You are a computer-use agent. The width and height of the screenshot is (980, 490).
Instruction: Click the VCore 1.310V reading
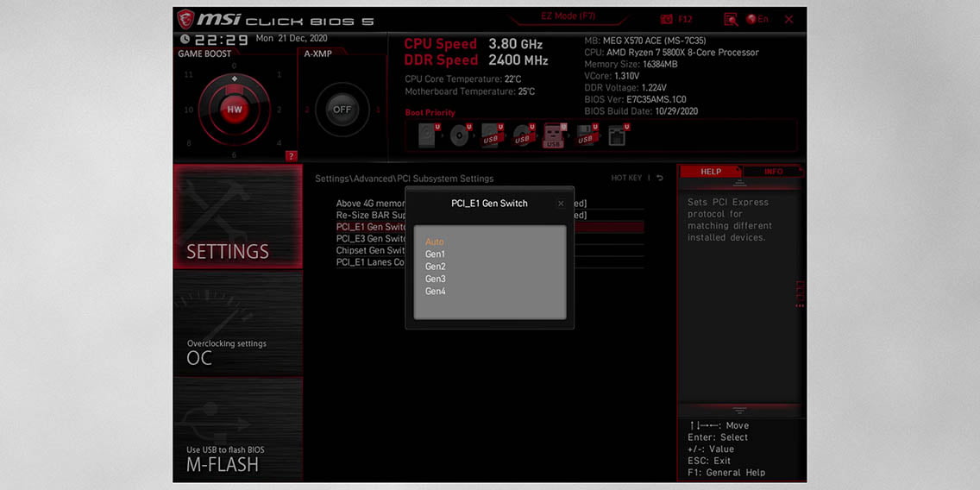(x=611, y=76)
